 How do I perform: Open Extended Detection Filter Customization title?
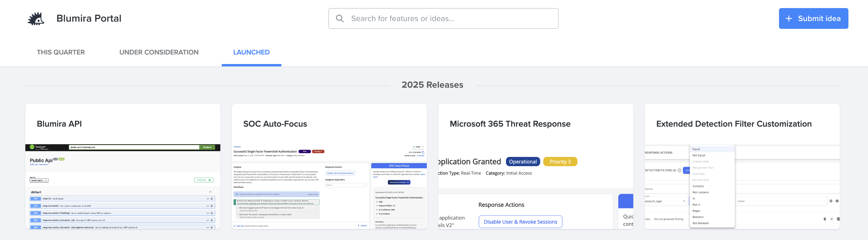pos(734,124)
